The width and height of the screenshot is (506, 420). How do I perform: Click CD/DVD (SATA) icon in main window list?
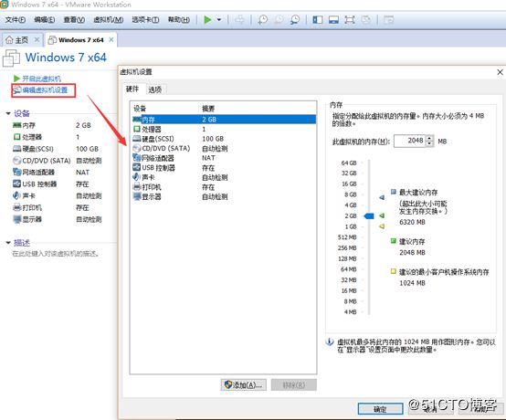(17, 161)
